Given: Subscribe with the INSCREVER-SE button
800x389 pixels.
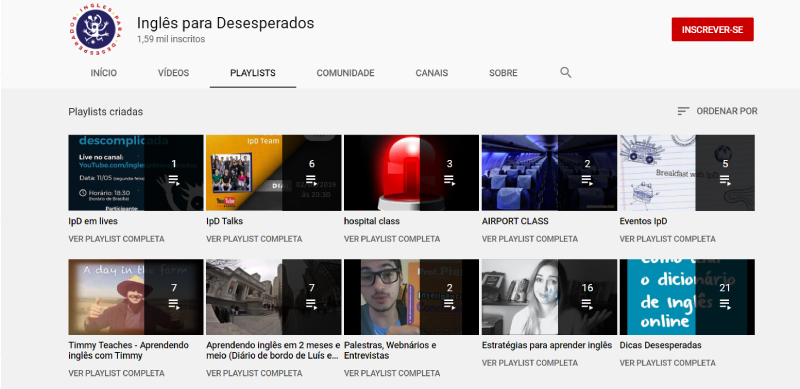Looking at the screenshot, I should pos(712,30).
